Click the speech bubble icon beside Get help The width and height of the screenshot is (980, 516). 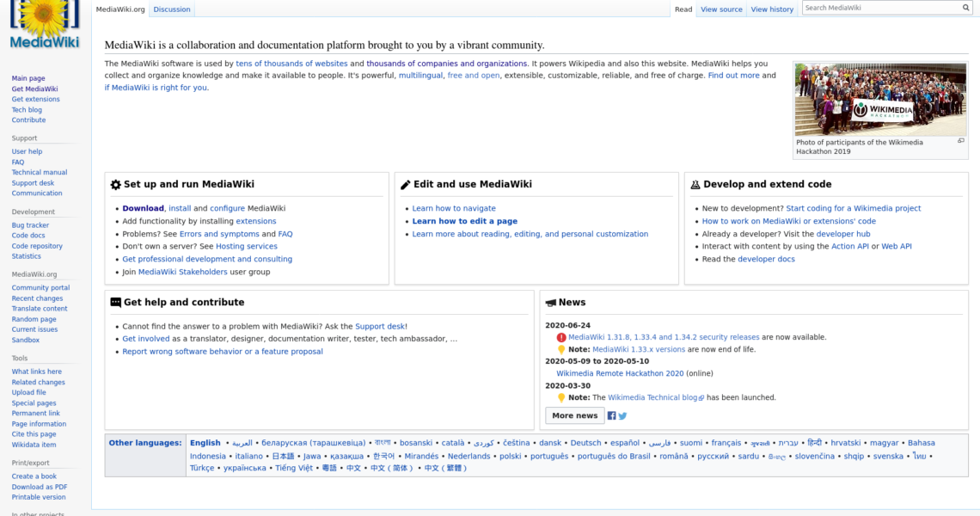[116, 303]
